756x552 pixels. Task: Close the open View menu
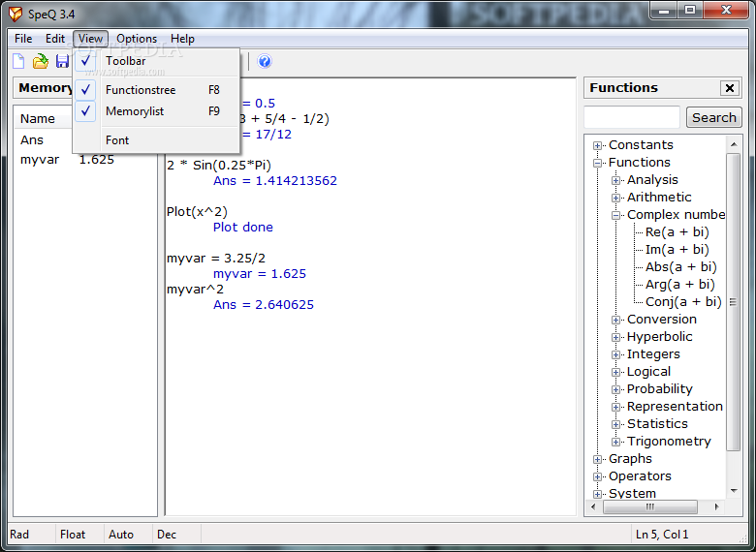click(91, 39)
